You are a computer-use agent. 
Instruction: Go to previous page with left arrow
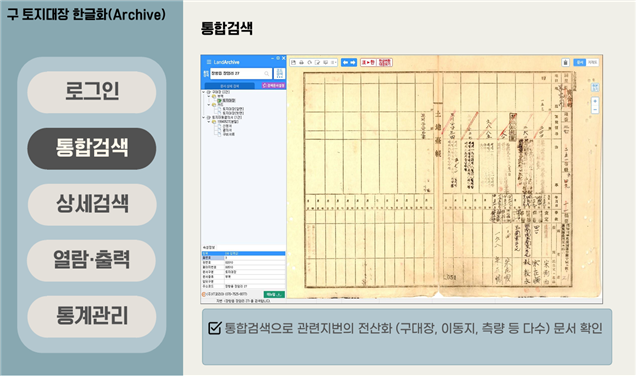point(345,62)
